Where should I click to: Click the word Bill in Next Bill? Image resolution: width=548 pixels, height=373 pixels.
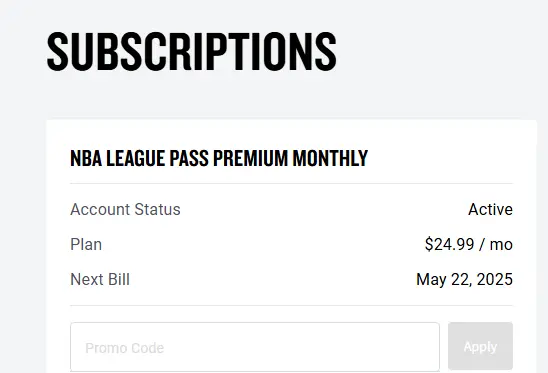click(x=118, y=279)
